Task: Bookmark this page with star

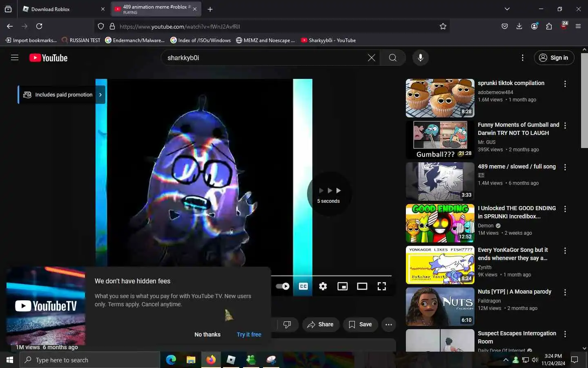Action: click(443, 26)
